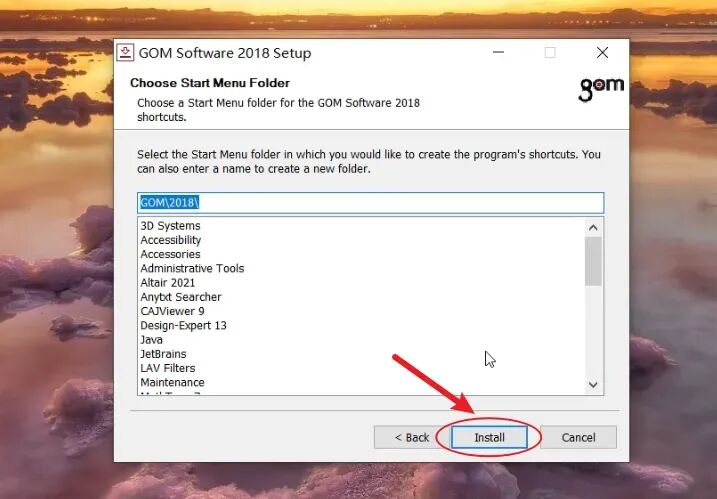Click the GOM setup installer icon in title bar
Image resolution: width=717 pixels, height=499 pixels.
click(x=125, y=53)
